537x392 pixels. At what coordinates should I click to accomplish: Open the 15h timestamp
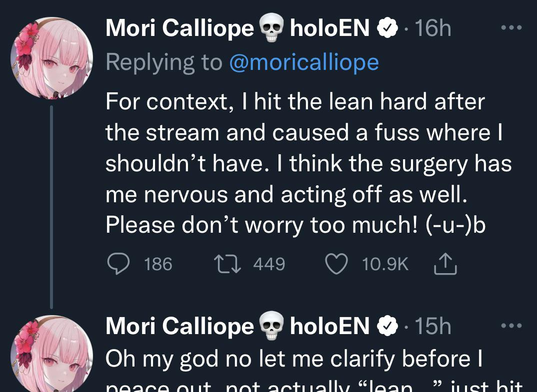[x=433, y=326]
